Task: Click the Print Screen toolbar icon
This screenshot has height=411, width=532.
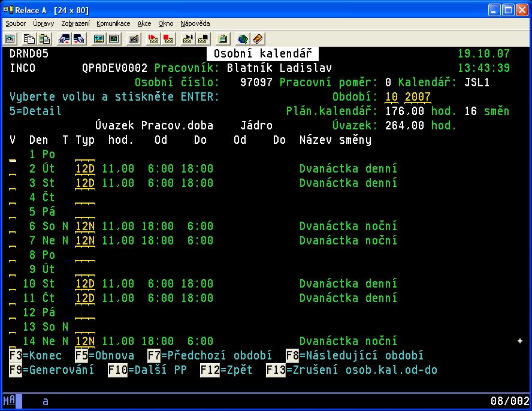Action: click(10, 39)
